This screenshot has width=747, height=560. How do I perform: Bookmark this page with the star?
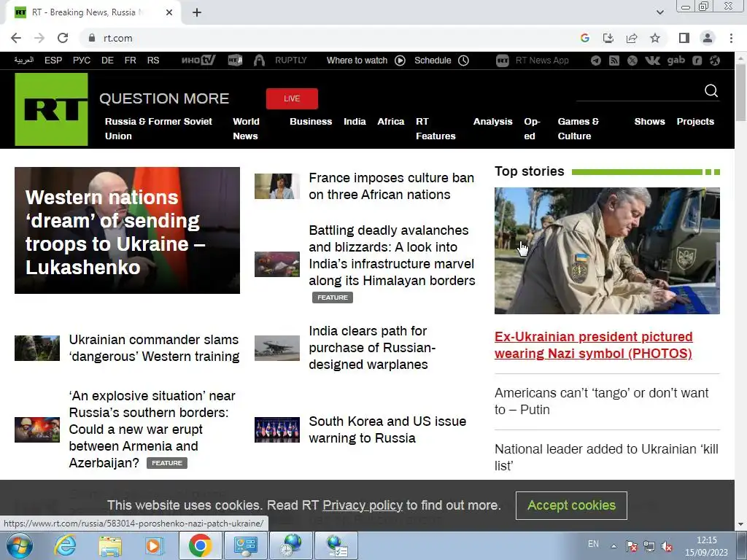[x=655, y=38]
